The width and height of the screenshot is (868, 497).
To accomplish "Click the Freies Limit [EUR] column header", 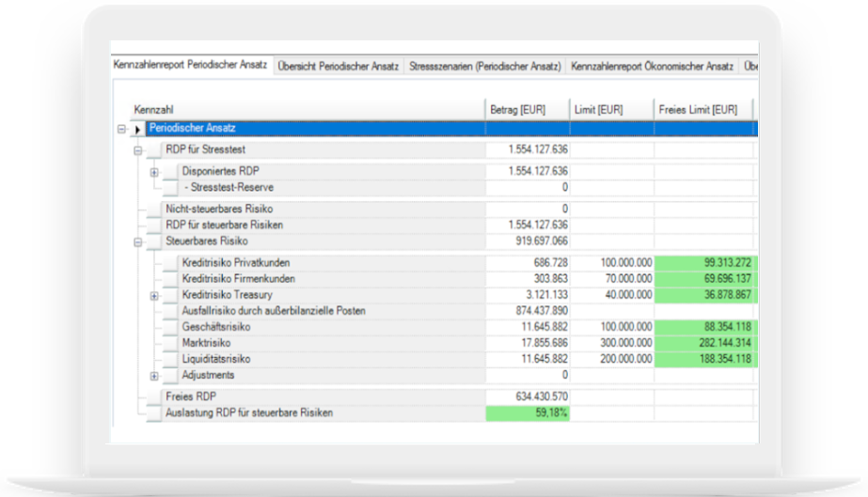I will 703,110.
